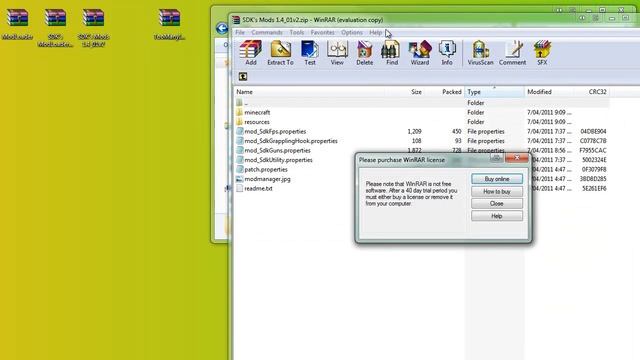Open the Help menu
The width and height of the screenshot is (640, 360).
pos(376,32)
